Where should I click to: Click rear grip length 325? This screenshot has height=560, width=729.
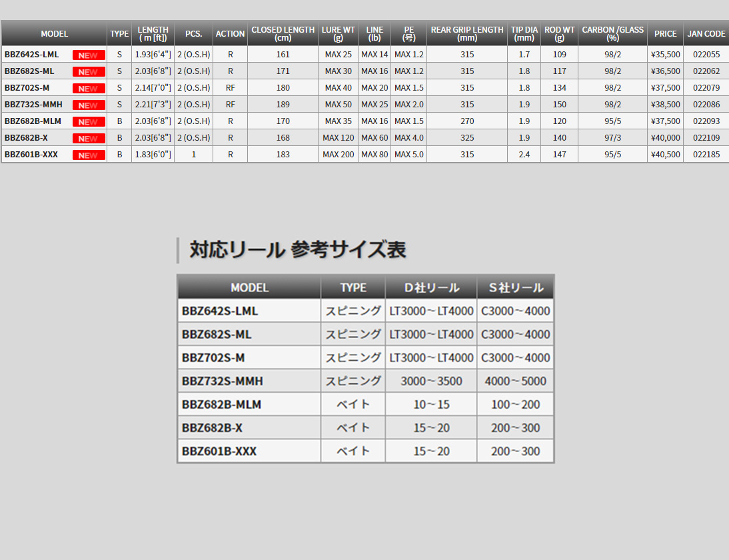coord(466,138)
